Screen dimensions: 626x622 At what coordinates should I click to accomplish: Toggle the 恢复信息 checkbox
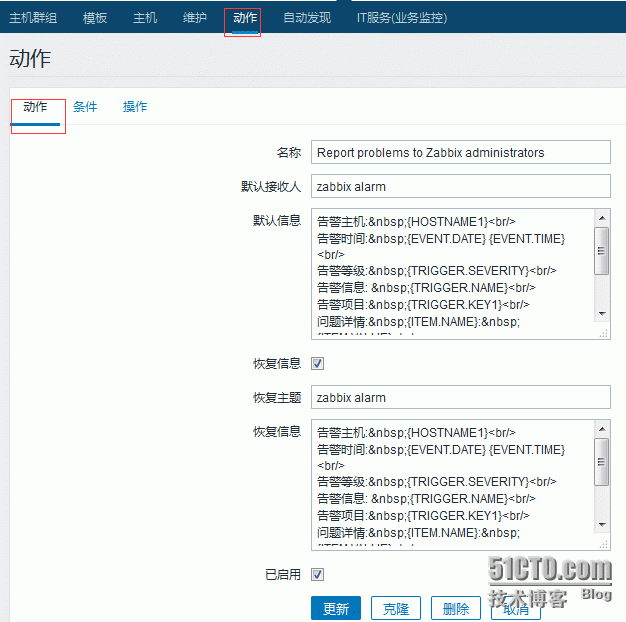317,364
